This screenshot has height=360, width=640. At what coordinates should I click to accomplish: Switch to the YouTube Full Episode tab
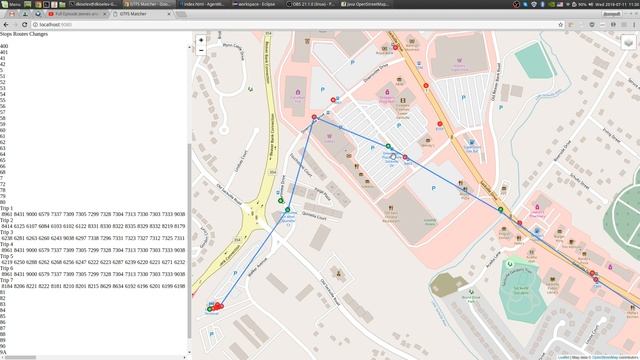pos(77,14)
